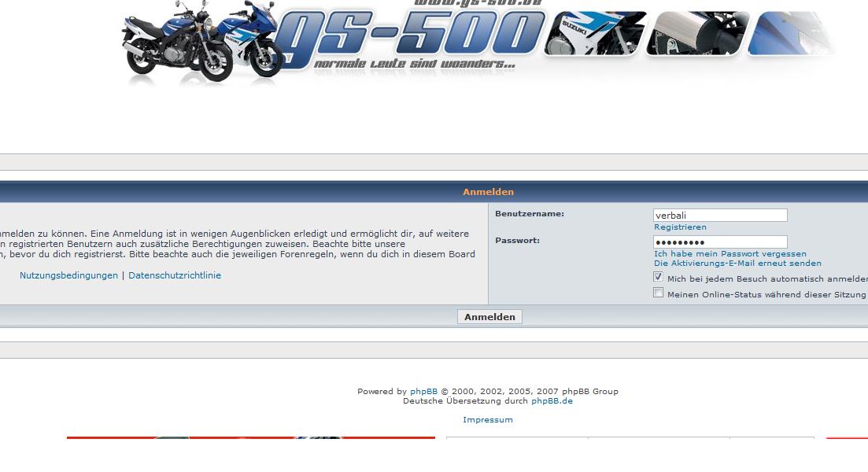Click 'normale Leute sind woanders...' slogan
Image resolution: width=868 pixels, height=472 pixels.
click(x=415, y=65)
